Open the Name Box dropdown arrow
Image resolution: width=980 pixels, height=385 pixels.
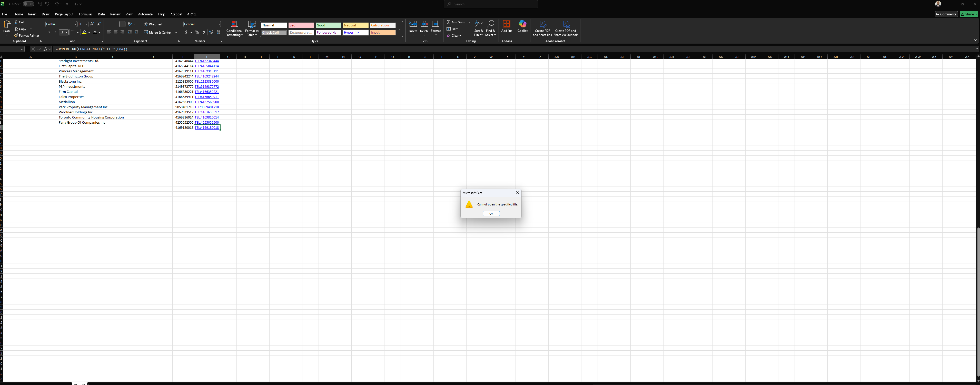click(21, 49)
